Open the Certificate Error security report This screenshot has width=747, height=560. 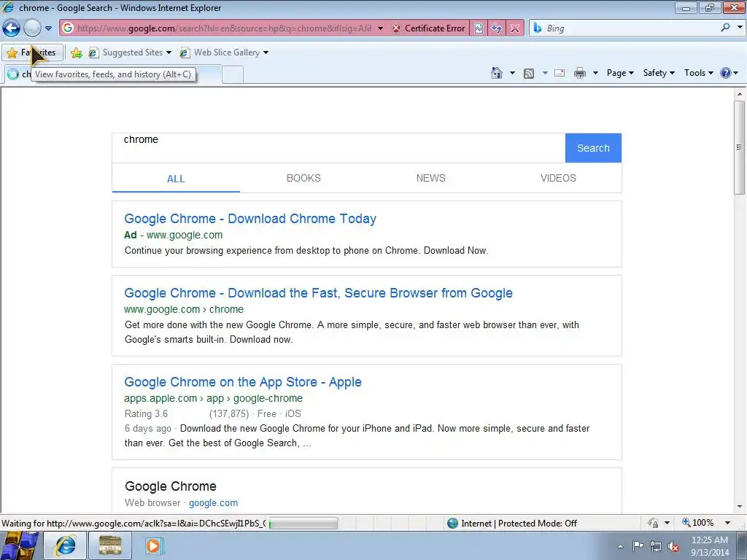(428, 28)
